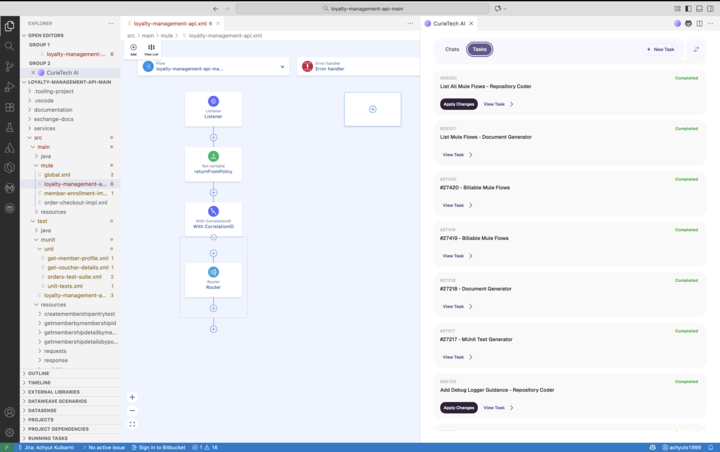Click No active issue in status bar
This screenshot has height=452, width=720.
pos(104,447)
